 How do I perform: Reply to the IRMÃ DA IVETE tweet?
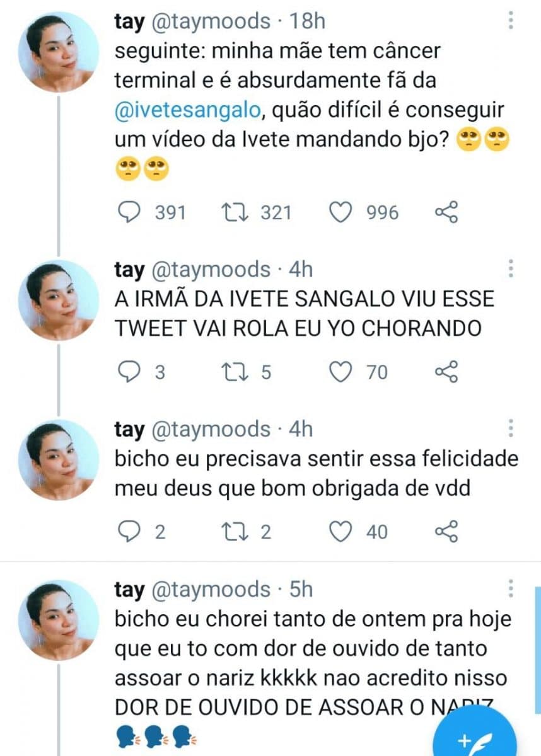click(x=130, y=372)
